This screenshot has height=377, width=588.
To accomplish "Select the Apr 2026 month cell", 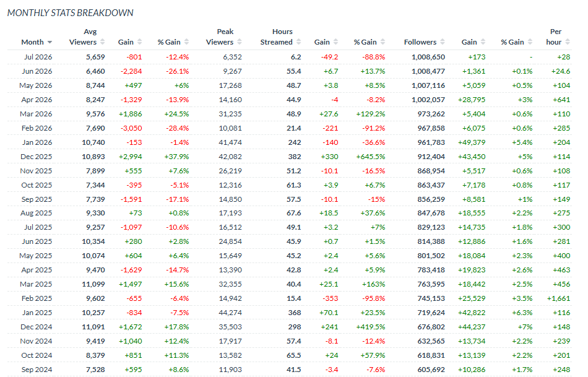I will (37, 100).
